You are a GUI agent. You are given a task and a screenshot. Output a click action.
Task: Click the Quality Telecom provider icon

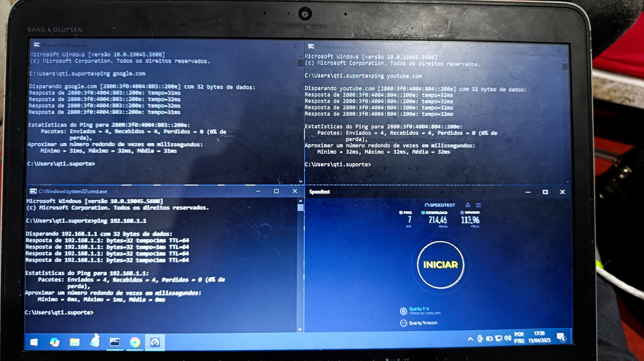pyautogui.click(x=403, y=323)
